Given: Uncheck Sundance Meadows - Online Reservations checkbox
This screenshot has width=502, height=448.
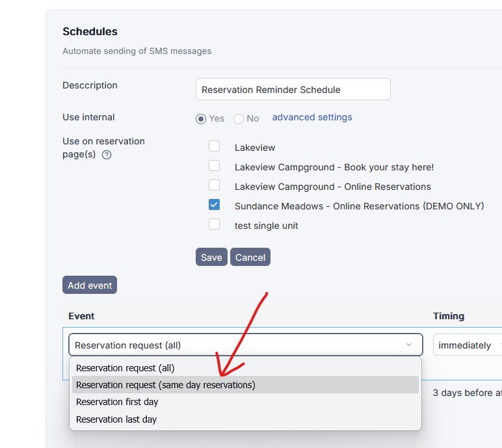Looking at the screenshot, I should [x=214, y=205].
